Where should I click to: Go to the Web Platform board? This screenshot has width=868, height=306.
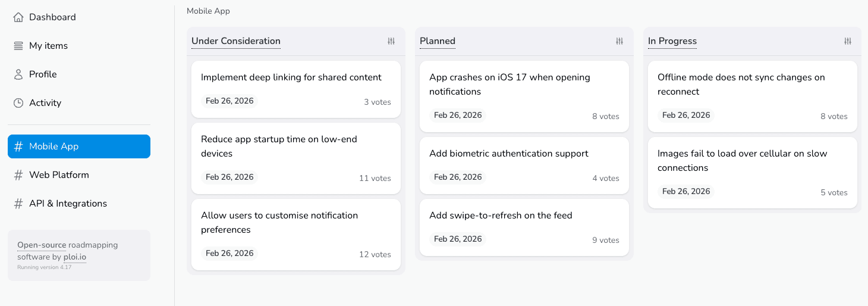59,175
